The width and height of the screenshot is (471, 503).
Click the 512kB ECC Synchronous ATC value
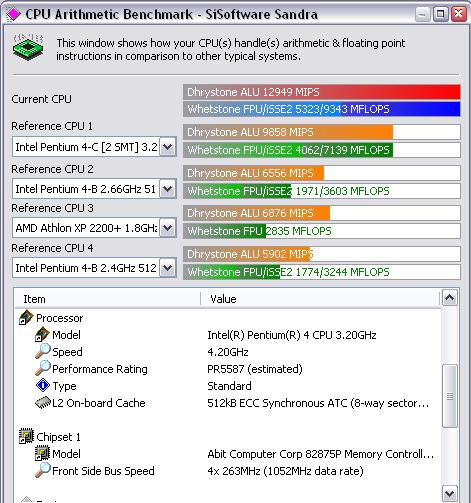click(x=318, y=403)
